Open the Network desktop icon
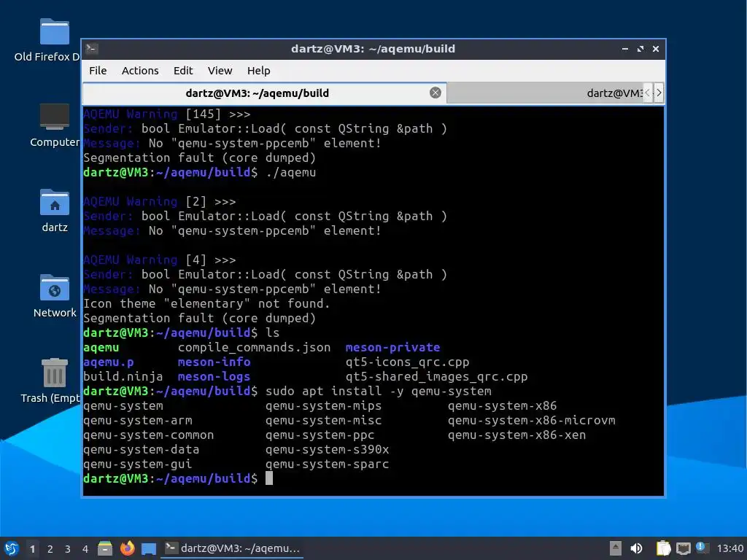This screenshot has height=560, width=747. (54, 296)
